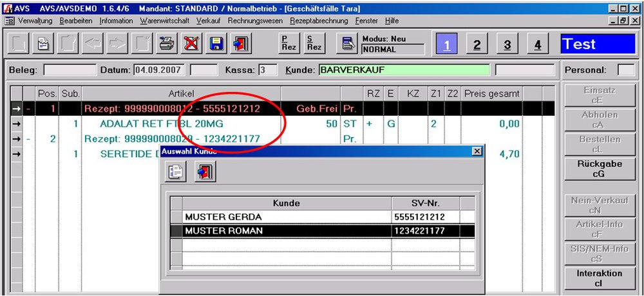
Task: Click the red door exit icon in main toolbar
Action: (241, 44)
